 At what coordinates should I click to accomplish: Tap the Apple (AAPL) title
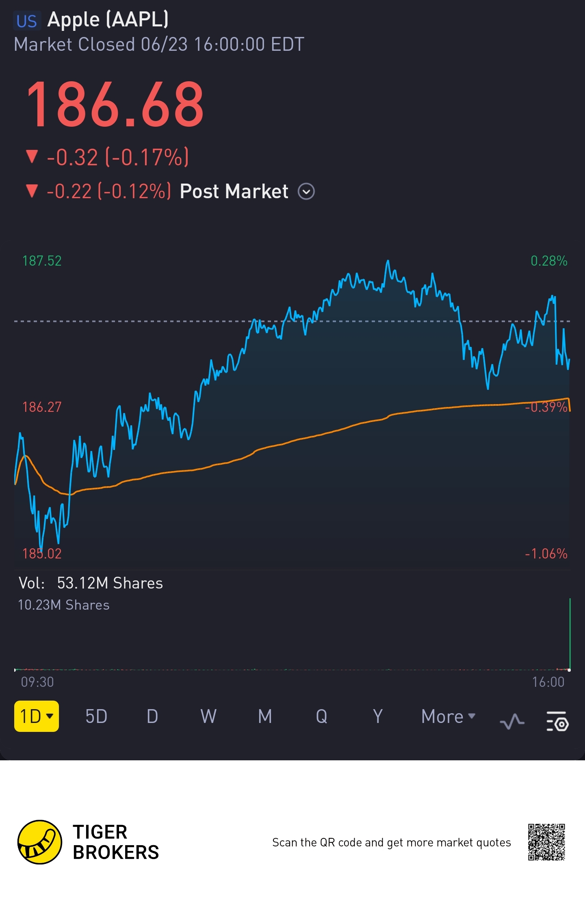click(x=108, y=19)
